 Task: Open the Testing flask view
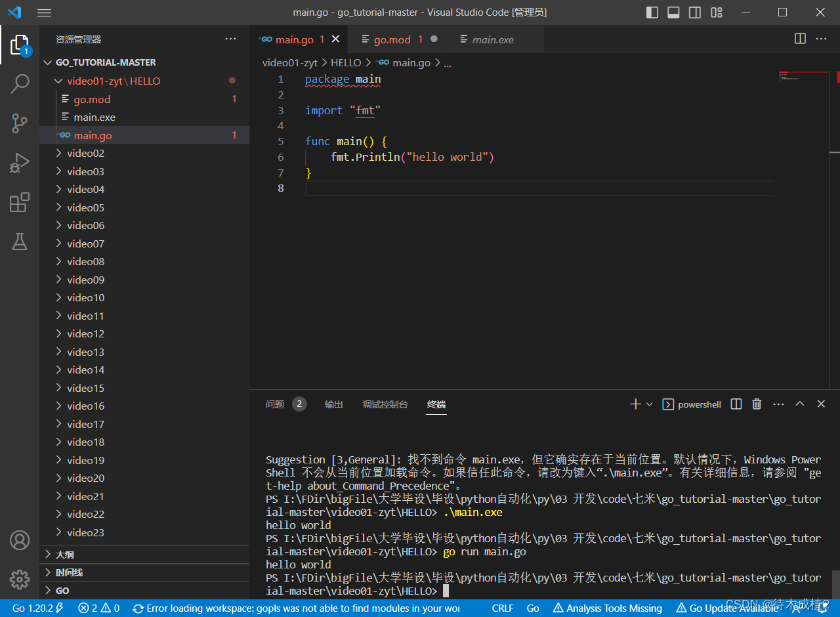coord(20,242)
